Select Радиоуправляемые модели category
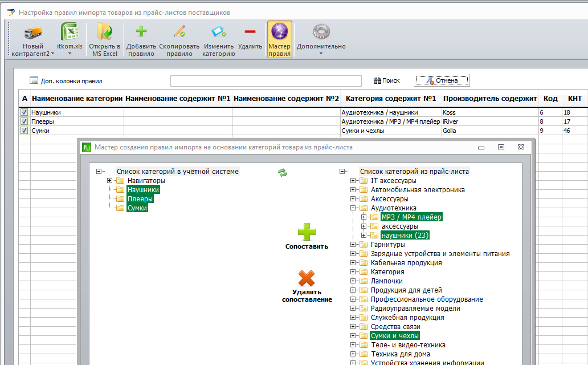This screenshot has width=588, height=365. pos(415,309)
